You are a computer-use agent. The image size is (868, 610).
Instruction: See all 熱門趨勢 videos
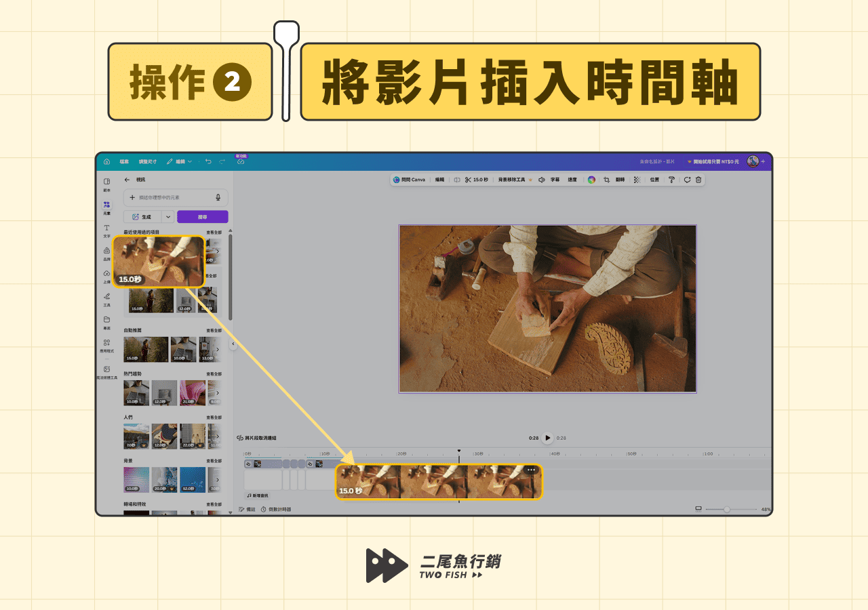(x=214, y=374)
